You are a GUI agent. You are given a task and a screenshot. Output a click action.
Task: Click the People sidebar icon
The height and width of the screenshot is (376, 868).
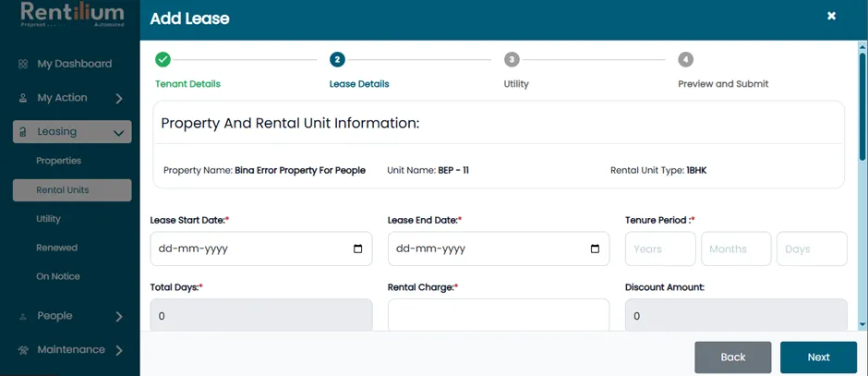pos(23,316)
